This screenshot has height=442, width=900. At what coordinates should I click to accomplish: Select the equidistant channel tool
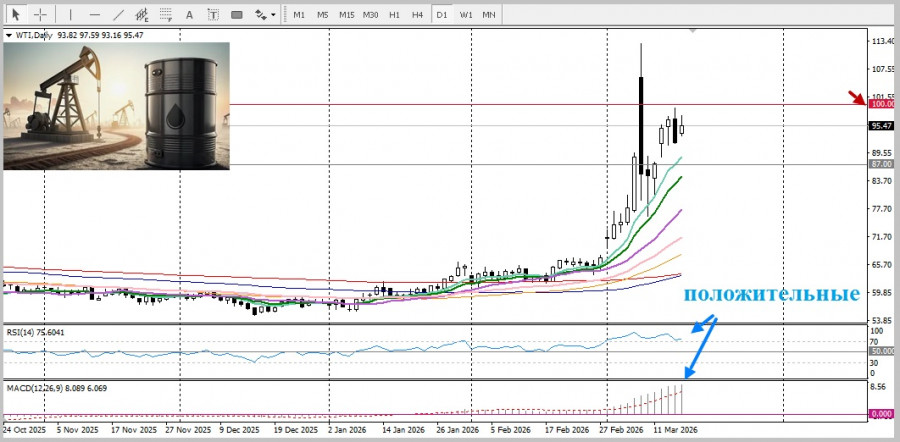[143, 15]
